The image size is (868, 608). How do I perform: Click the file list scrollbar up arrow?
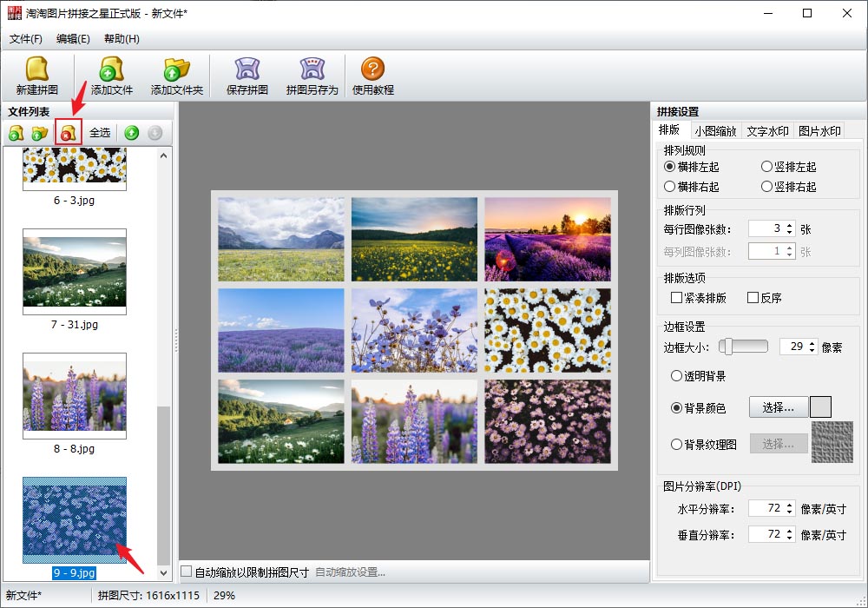[x=163, y=156]
